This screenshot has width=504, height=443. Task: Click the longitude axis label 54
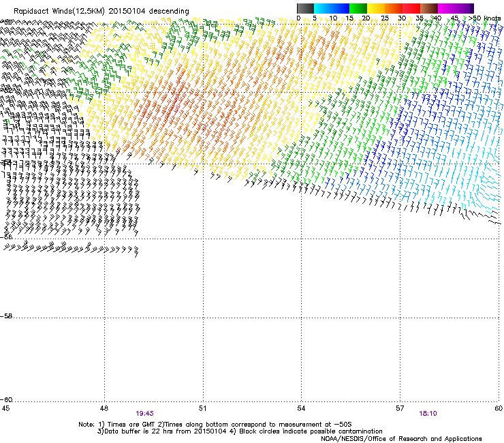[x=301, y=408]
